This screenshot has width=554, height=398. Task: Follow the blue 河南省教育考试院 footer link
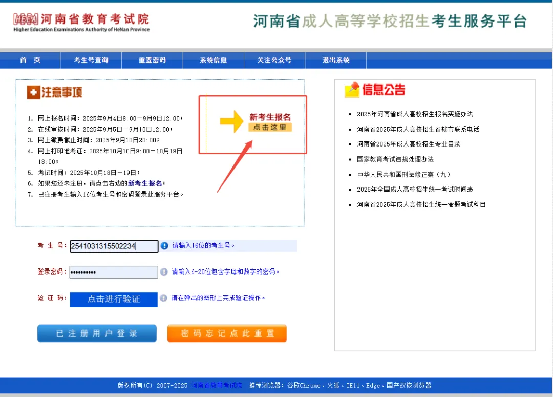coord(217,385)
